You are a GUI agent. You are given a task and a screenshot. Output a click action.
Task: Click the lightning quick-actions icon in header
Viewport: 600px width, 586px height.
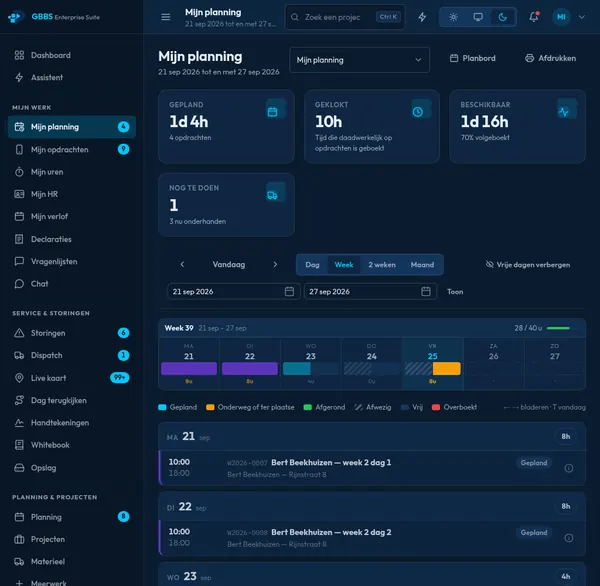pos(422,17)
